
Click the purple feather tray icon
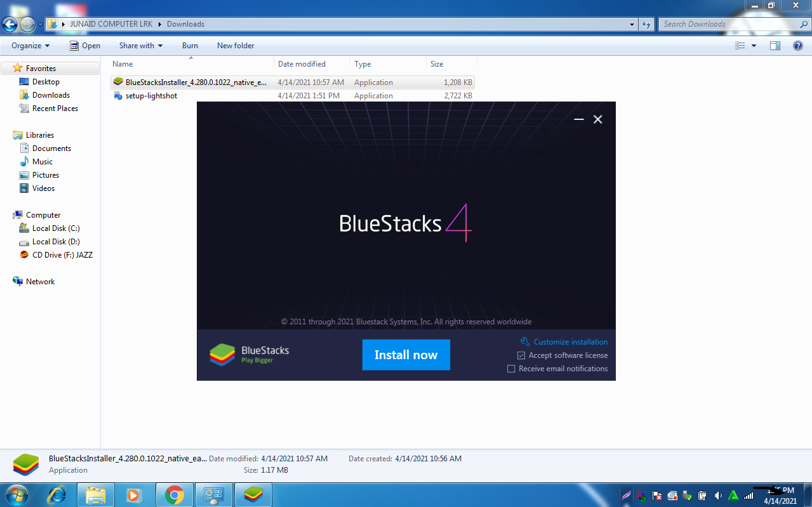tap(627, 496)
